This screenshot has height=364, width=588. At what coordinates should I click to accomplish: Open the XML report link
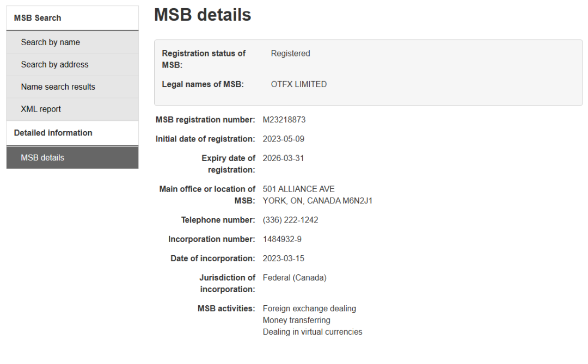[x=41, y=109]
